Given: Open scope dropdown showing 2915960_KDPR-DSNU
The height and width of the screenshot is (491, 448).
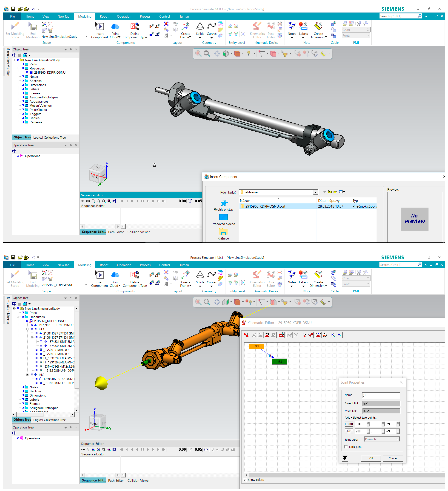Looking at the screenshot, I should (x=86, y=285).
